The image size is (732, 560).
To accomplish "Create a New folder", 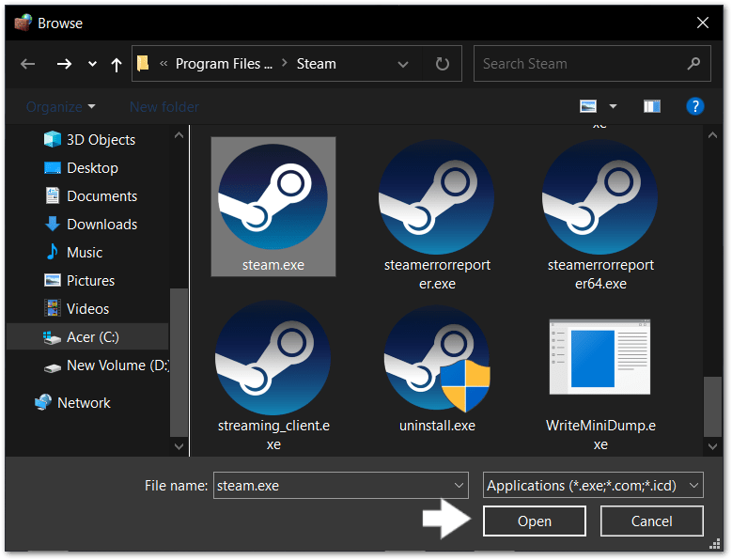I will [164, 107].
